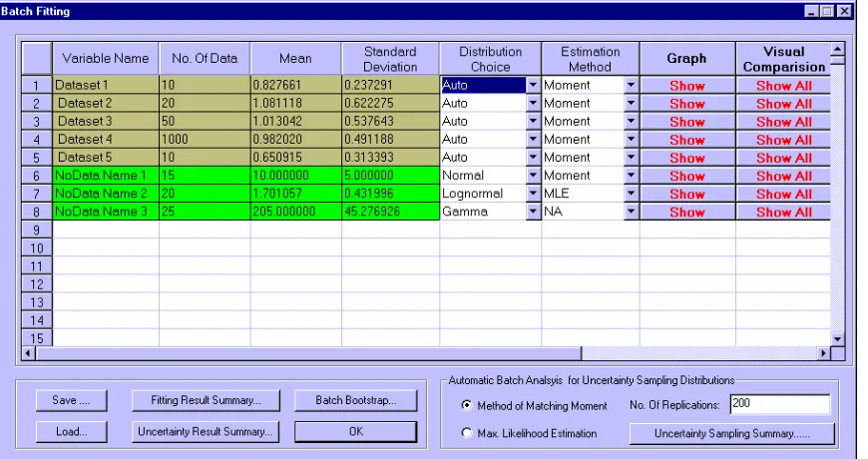The image size is (868, 459).
Task: Open Gamma distribution dropdown for NoData Name 3
Action: 533,212
